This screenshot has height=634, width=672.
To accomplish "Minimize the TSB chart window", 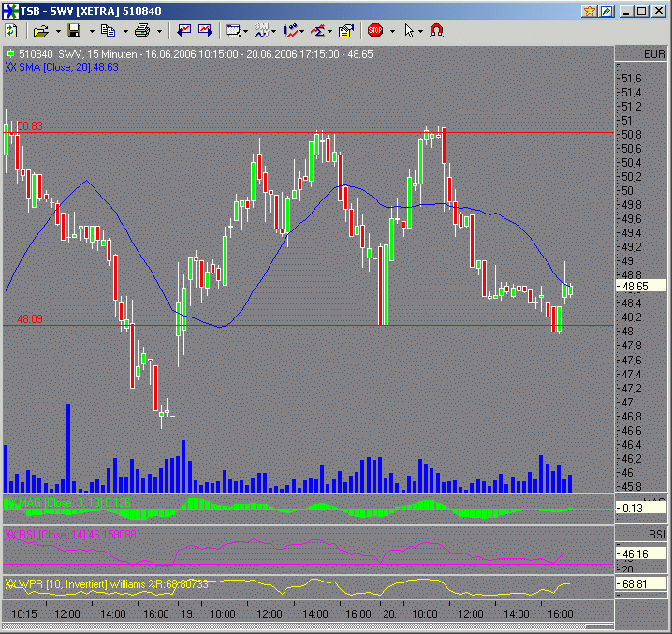I will 626,10.
